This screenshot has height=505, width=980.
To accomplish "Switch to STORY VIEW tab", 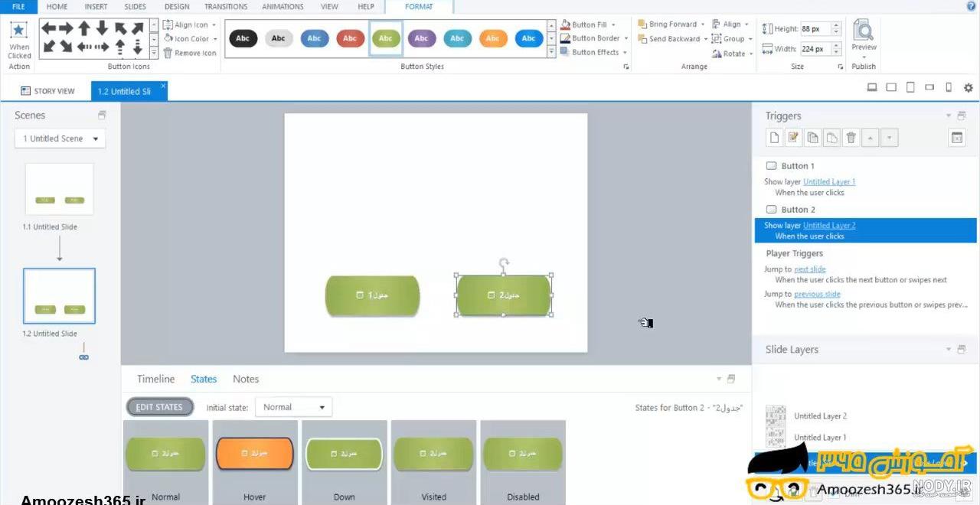I will (48, 91).
